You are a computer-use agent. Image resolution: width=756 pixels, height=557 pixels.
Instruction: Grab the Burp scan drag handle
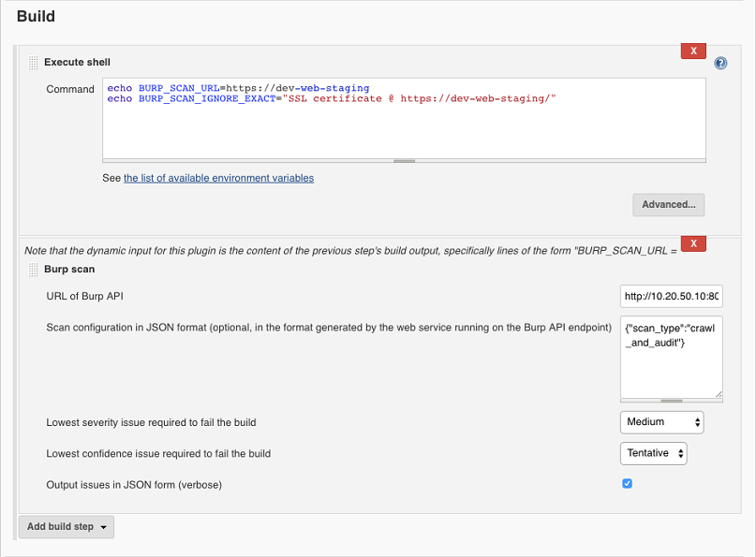pyautogui.click(x=33, y=270)
